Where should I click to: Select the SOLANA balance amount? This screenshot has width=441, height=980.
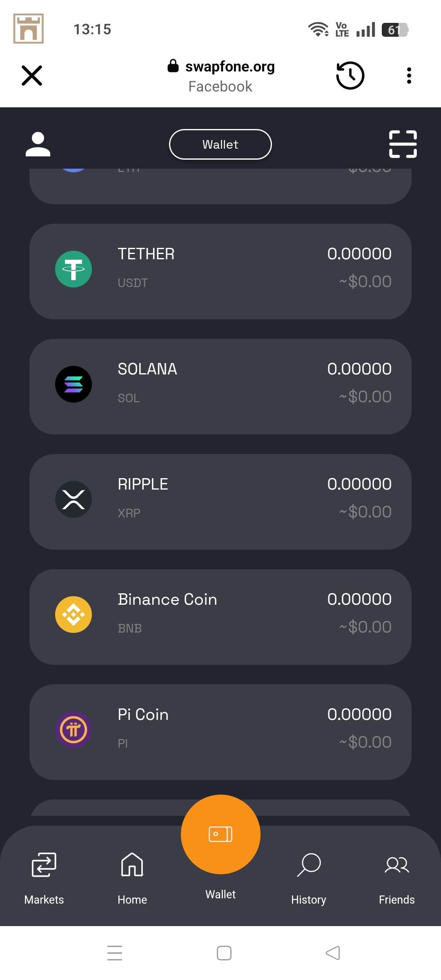359,369
